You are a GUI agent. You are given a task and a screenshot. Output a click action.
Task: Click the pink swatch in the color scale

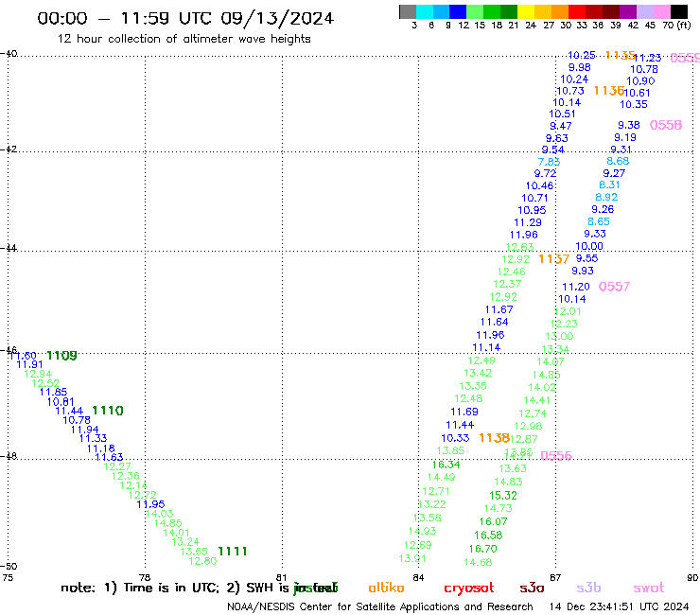[661, 11]
